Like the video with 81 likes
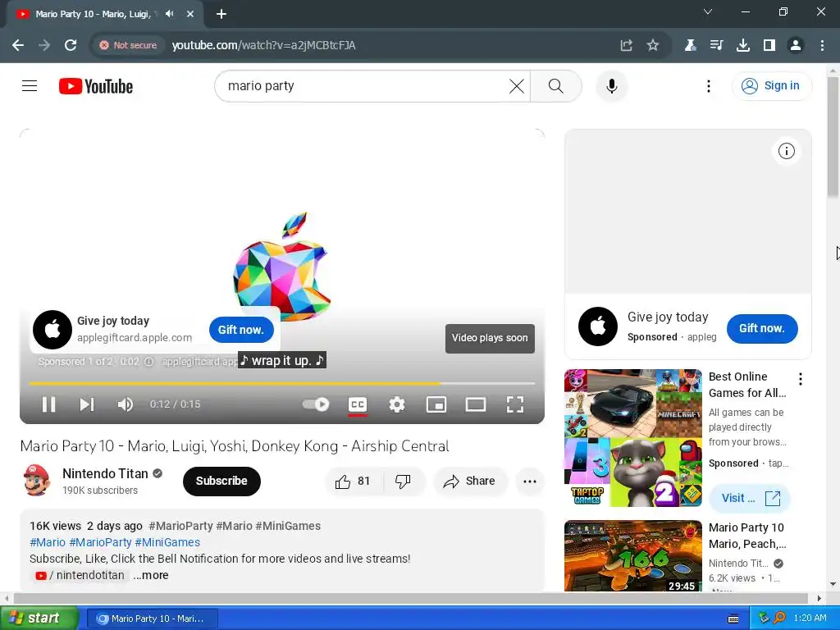 pos(352,481)
